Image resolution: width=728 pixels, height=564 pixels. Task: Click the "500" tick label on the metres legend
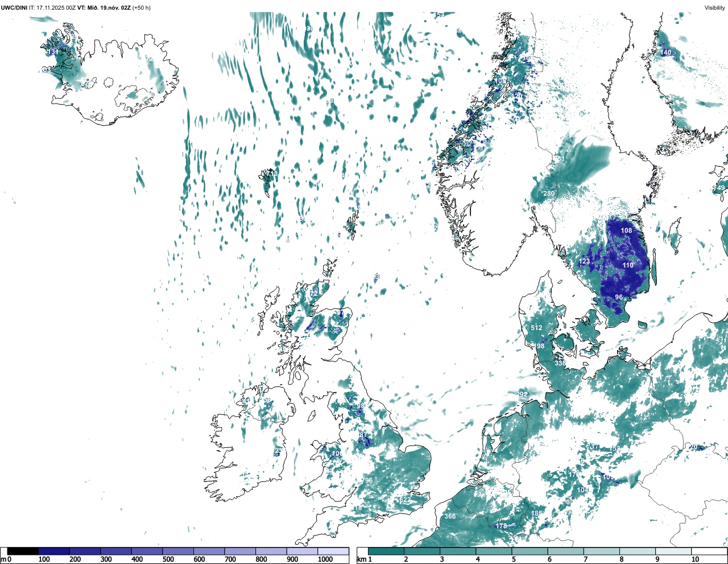[168, 559]
